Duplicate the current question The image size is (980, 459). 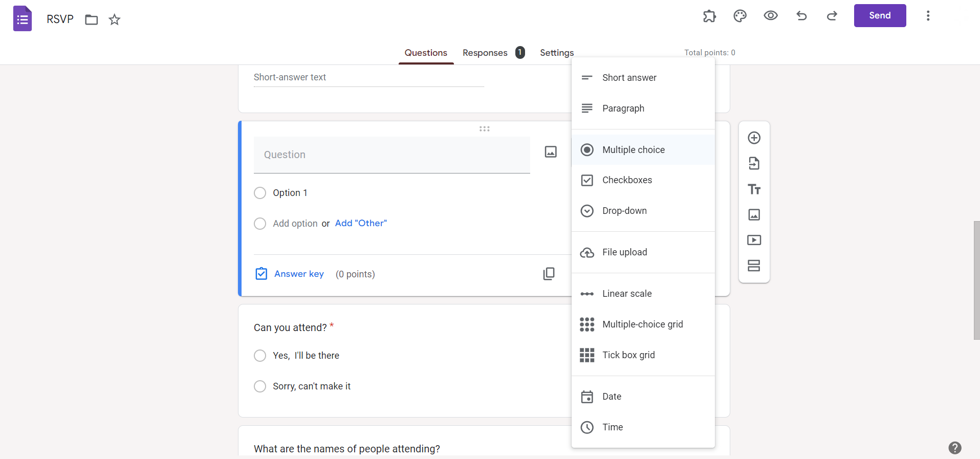(x=549, y=274)
